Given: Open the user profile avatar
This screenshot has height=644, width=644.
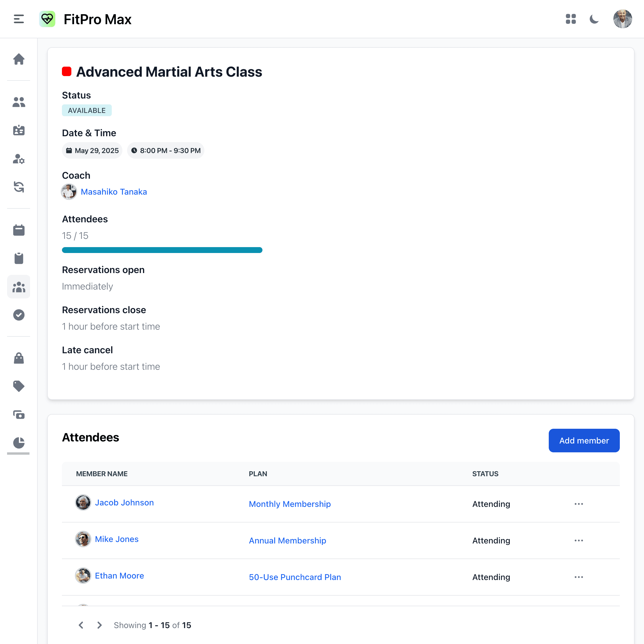Looking at the screenshot, I should coord(622,19).
